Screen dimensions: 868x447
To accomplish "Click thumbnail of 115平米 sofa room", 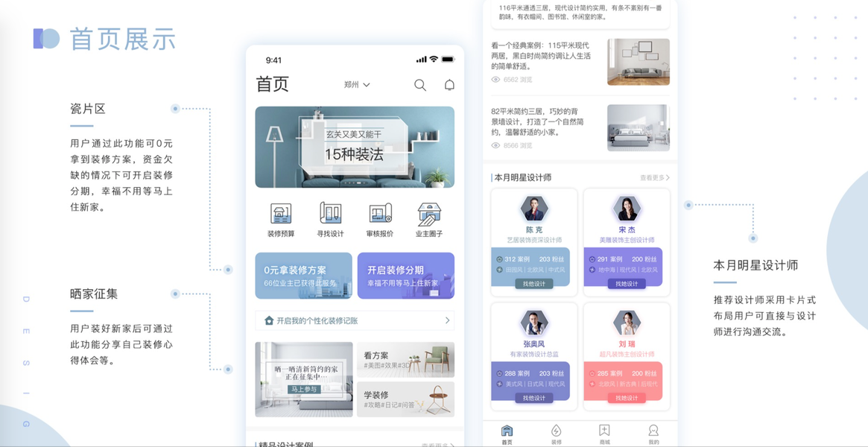I will (639, 62).
